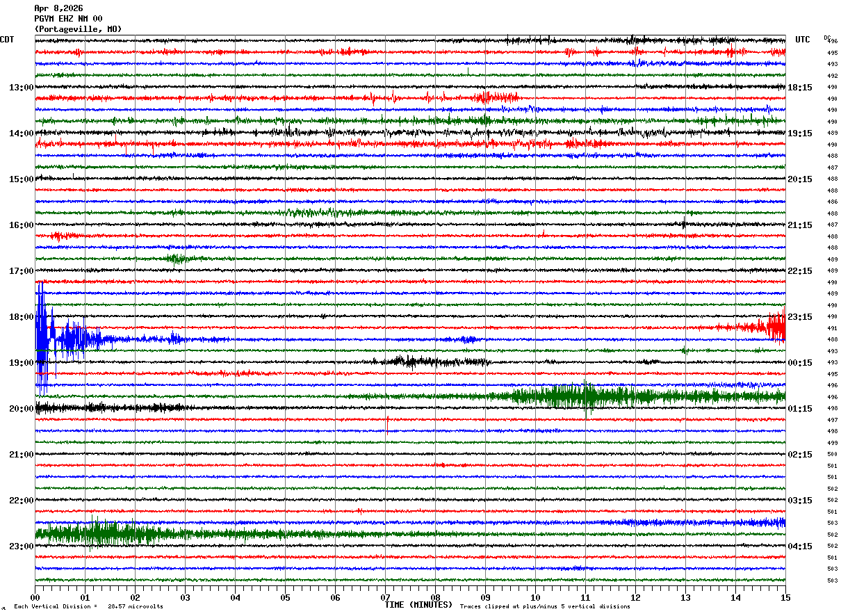Select the station code 'PGVM EHZ NM 00'

pos(68,19)
